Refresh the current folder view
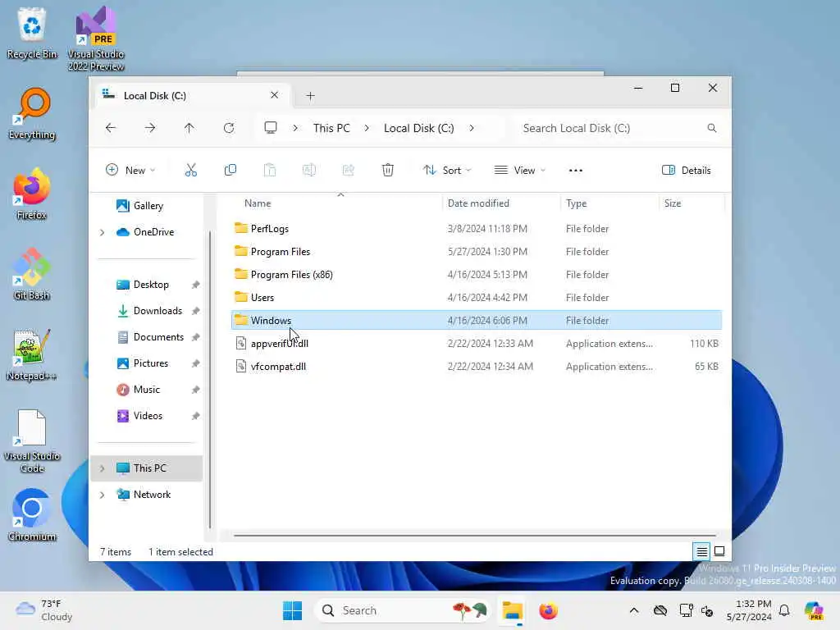This screenshot has width=840, height=630. [x=229, y=128]
